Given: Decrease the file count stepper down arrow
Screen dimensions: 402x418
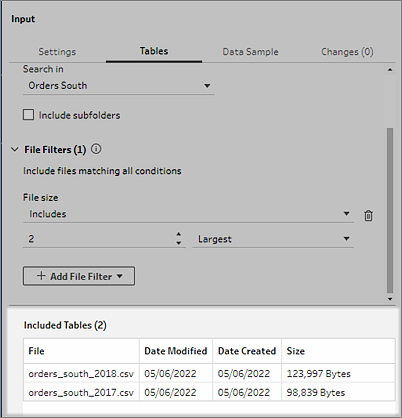Looking at the screenshot, I should coord(179,243).
